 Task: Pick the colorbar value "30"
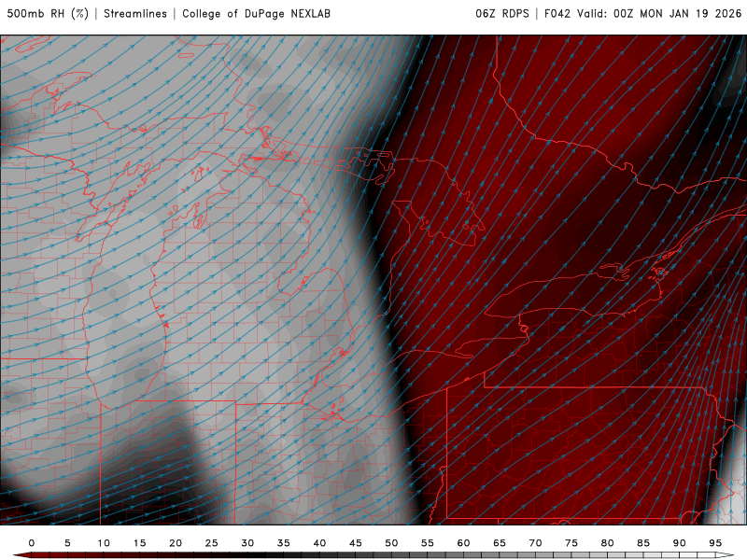point(247,543)
